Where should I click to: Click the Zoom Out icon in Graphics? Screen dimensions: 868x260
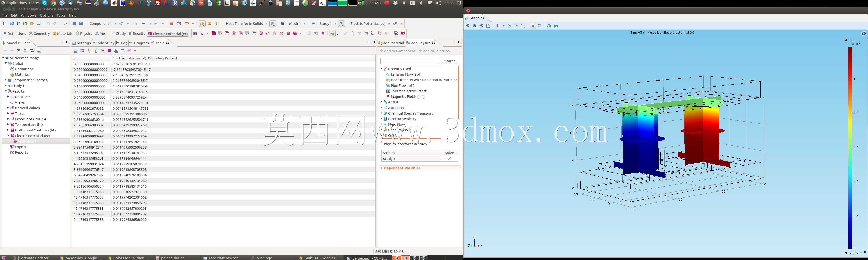coord(475,26)
